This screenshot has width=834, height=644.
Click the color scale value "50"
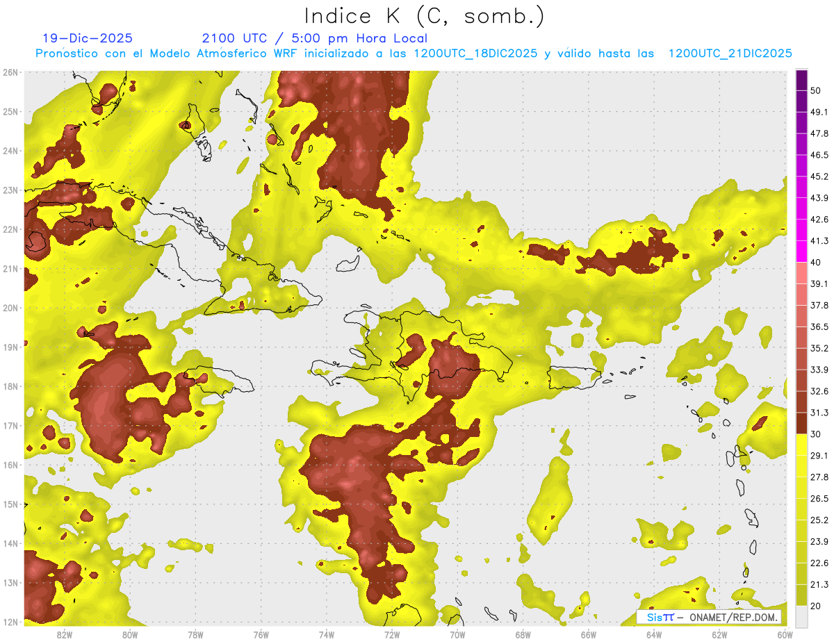coord(816,90)
